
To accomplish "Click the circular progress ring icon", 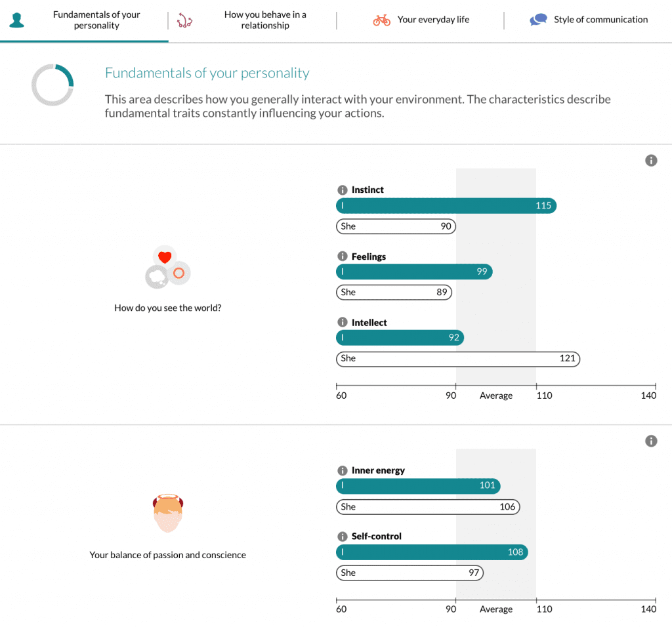I will coord(52,85).
